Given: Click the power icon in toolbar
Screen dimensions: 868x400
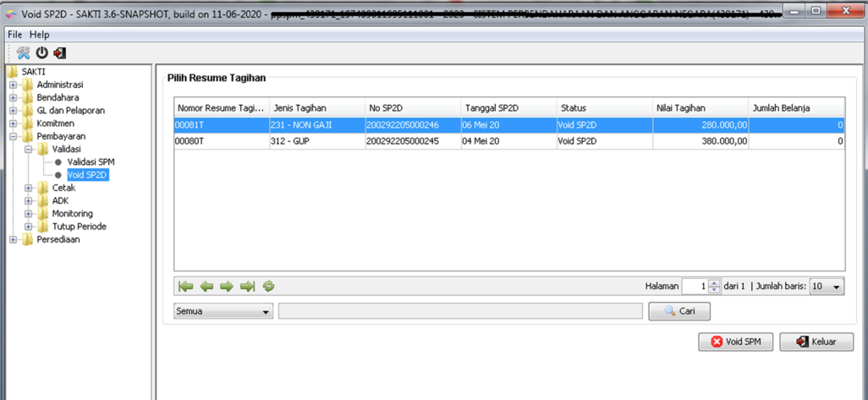Looking at the screenshot, I should (41, 52).
